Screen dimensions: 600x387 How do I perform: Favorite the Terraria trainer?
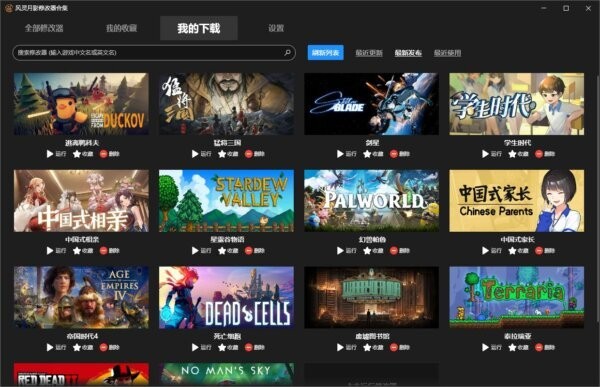(x=518, y=348)
